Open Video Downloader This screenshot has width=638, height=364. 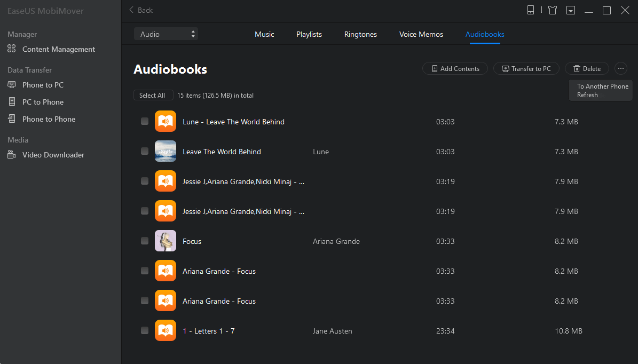[46, 155]
